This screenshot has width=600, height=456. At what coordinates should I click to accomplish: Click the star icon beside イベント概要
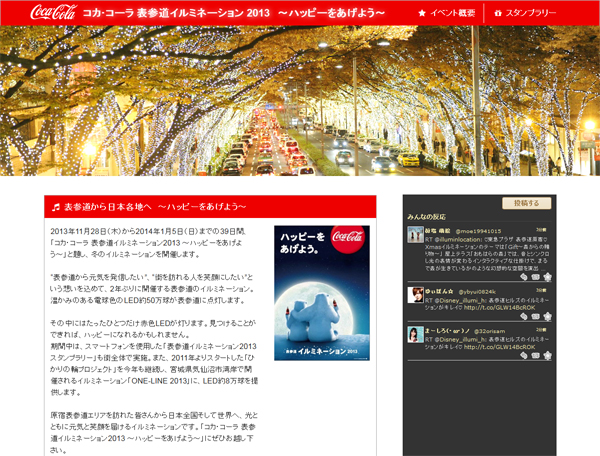pyautogui.click(x=422, y=13)
